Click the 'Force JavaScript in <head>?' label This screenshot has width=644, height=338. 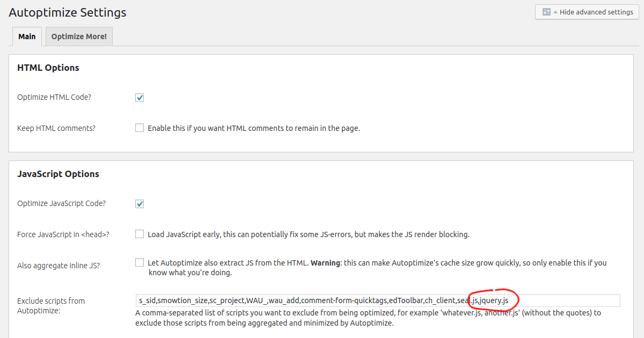(x=63, y=234)
